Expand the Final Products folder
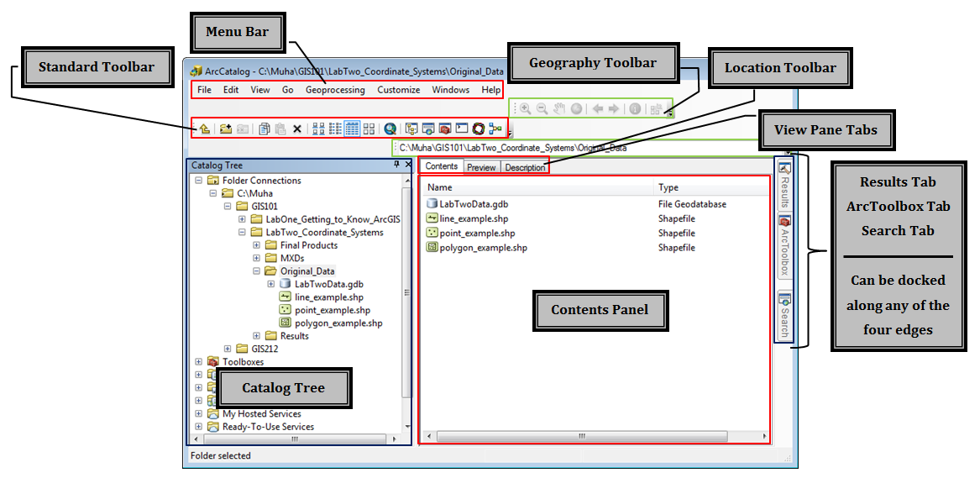This screenshot has height=478, width=980. coord(256,245)
